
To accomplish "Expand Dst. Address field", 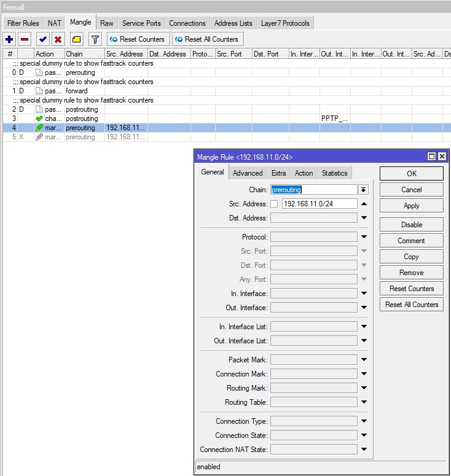I will coord(364,217).
